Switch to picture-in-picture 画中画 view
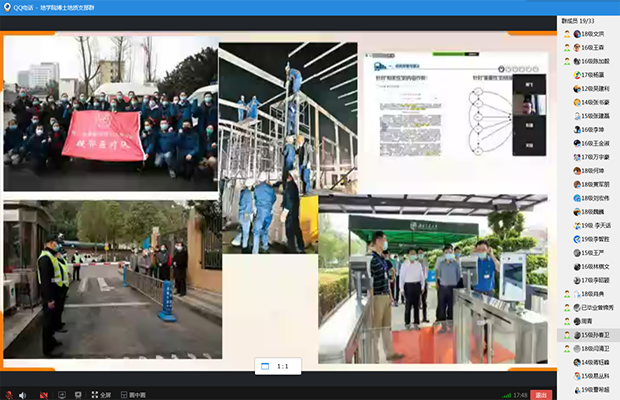The height and width of the screenshot is (400, 620). tap(134, 394)
